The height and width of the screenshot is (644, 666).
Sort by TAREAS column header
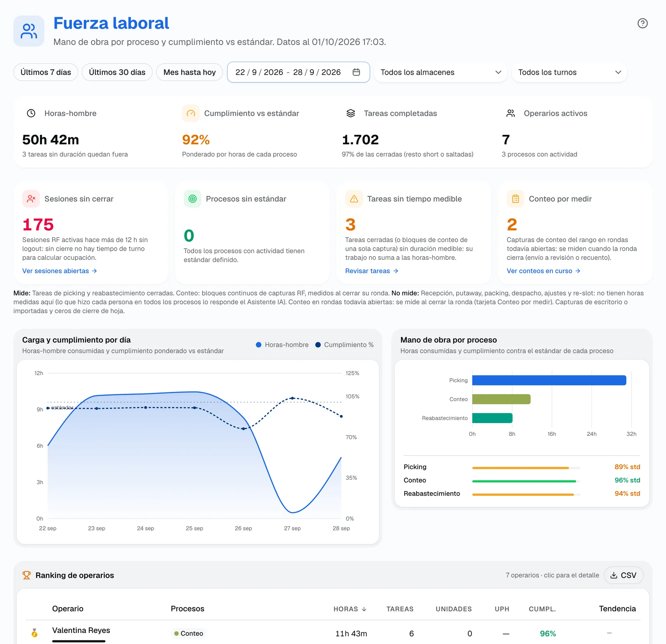coord(400,609)
